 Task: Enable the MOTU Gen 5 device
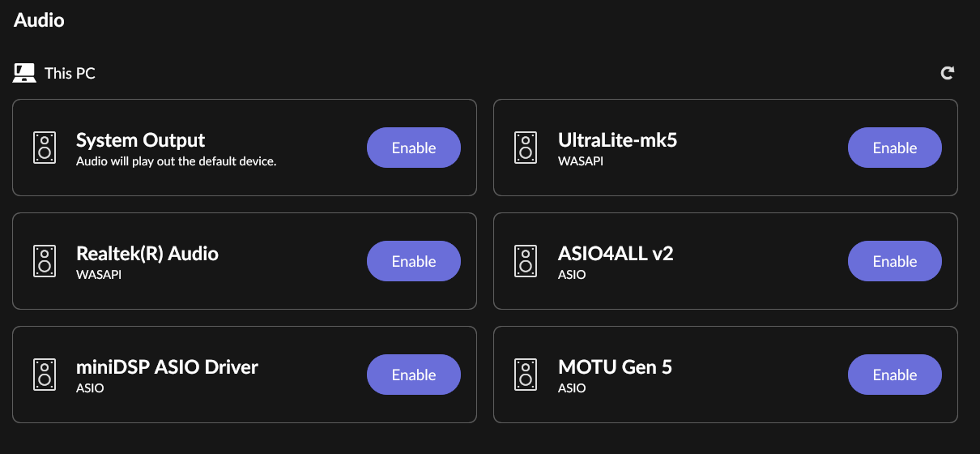[x=895, y=375]
